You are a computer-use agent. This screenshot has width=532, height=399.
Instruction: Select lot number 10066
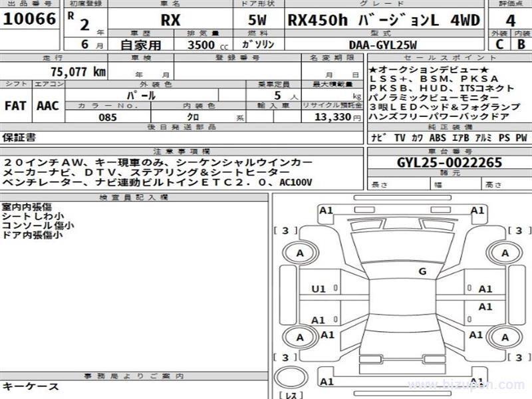29,19
